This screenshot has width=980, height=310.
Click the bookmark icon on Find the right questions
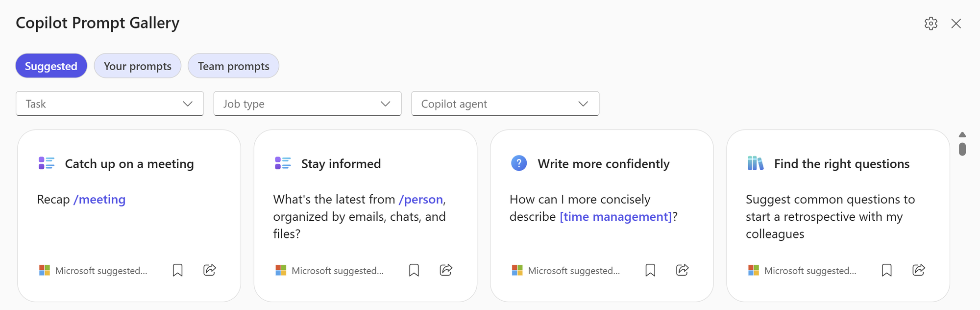pyautogui.click(x=886, y=270)
